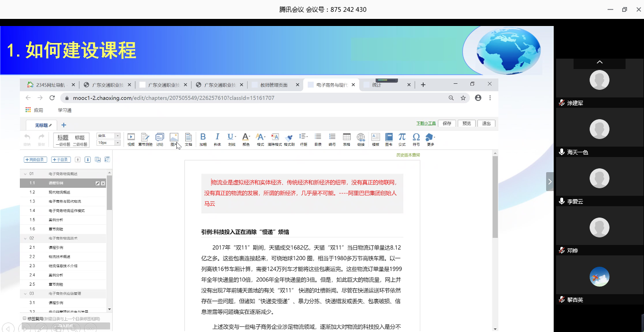Open the font color (颜色) tool
This screenshot has width=644, height=332.
click(x=246, y=140)
